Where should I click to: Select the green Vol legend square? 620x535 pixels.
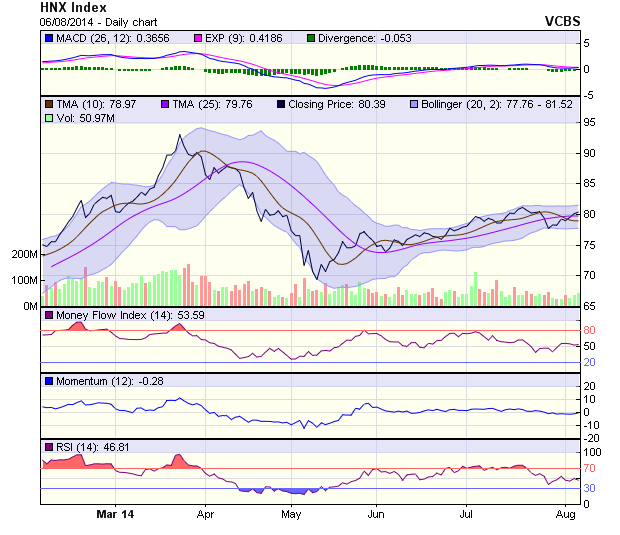point(48,118)
